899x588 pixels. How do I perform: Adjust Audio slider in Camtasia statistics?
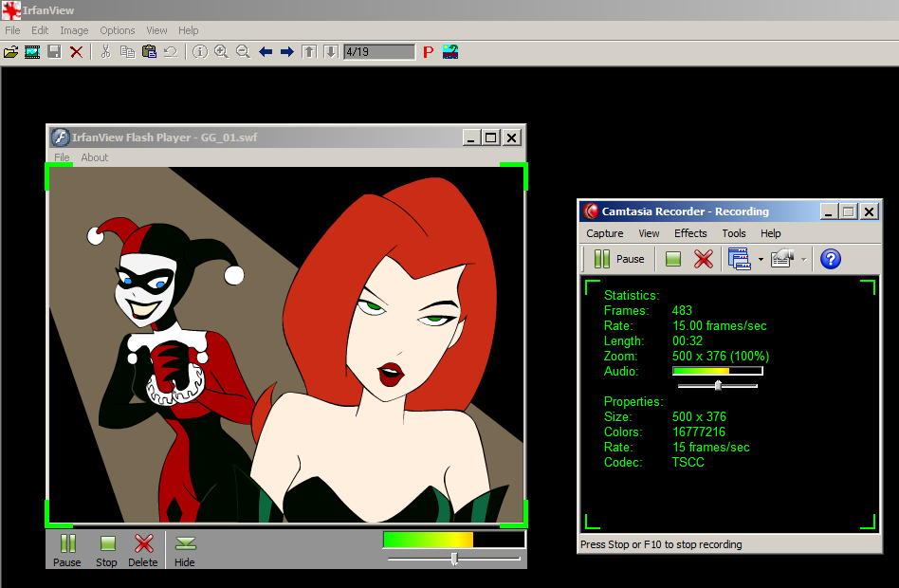[x=718, y=386]
